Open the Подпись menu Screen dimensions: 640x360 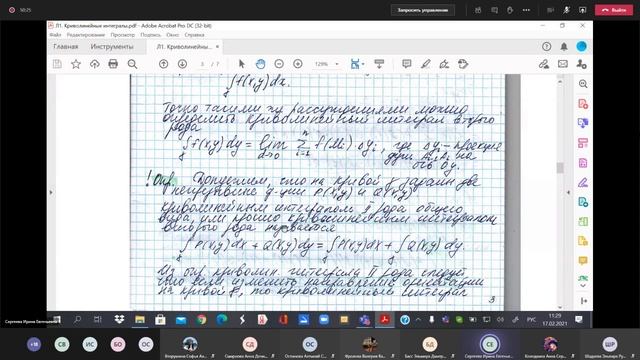tap(151, 35)
